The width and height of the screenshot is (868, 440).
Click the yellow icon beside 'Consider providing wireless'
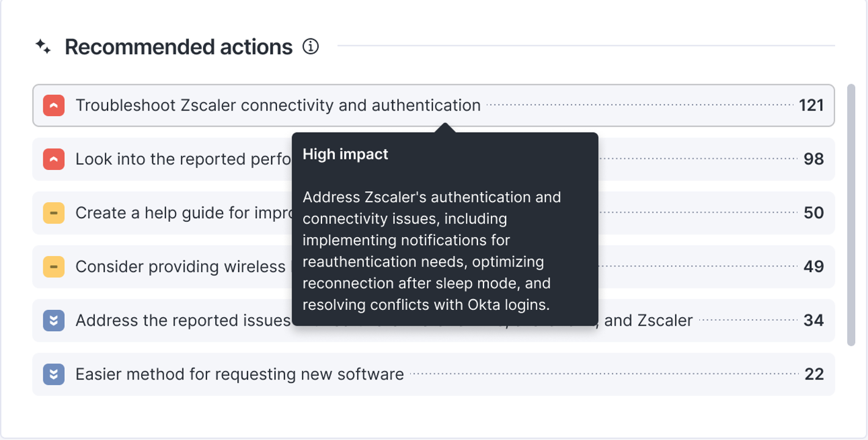click(54, 267)
